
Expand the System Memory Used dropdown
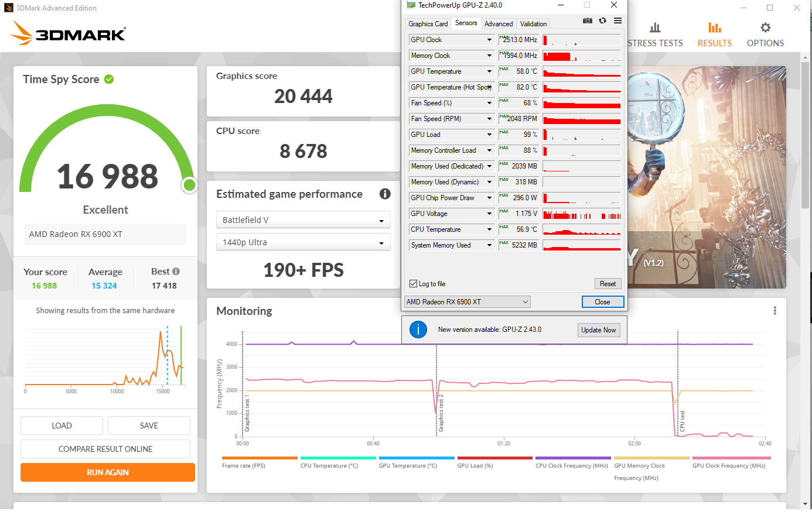(489, 245)
